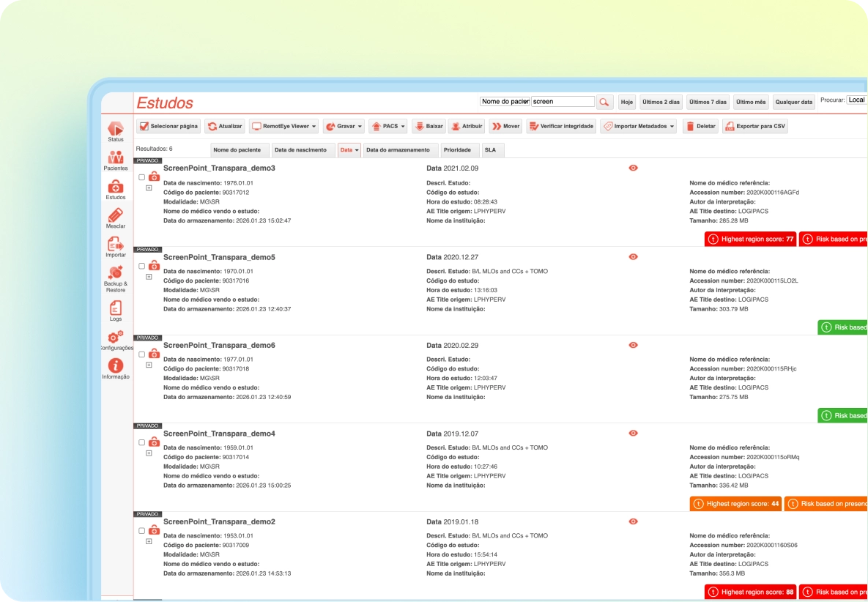Click the Mover toolbar button

click(506, 126)
